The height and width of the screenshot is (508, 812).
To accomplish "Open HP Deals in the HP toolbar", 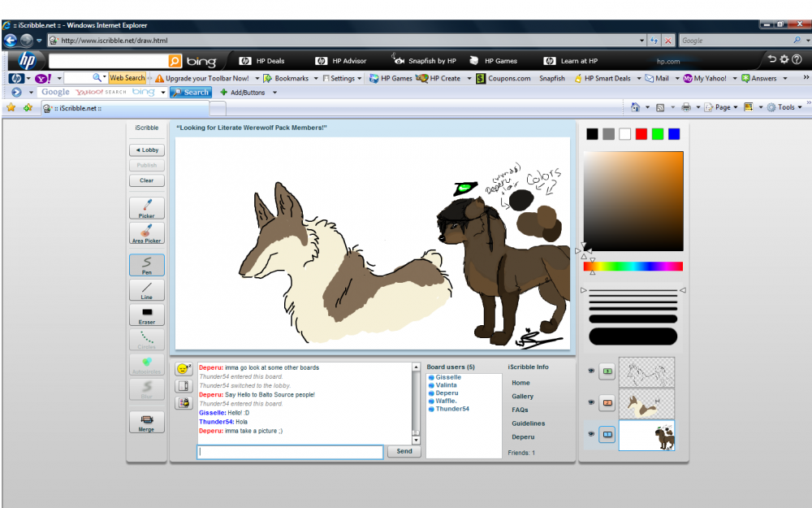I will [x=261, y=61].
